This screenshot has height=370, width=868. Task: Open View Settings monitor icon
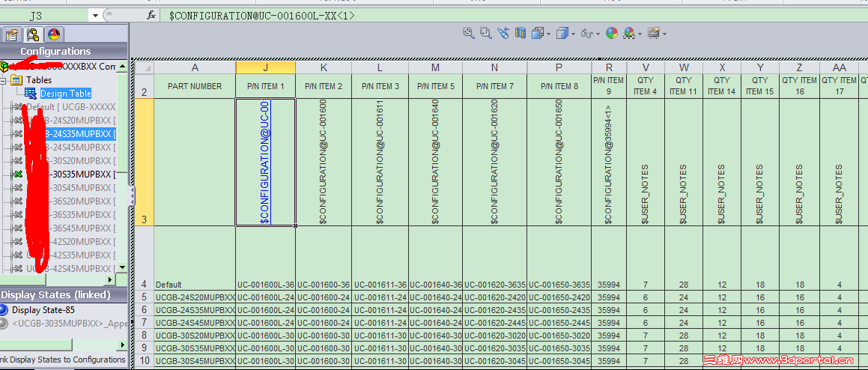pos(654,33)
